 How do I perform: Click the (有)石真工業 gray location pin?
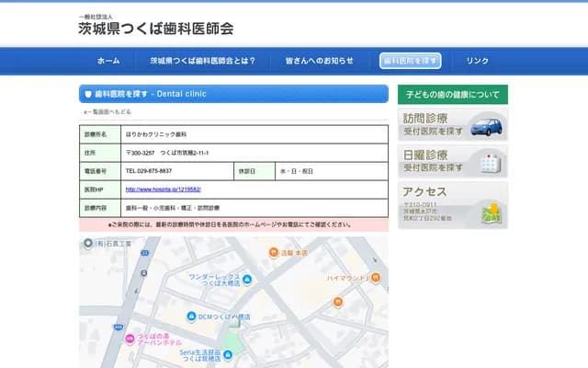[x=88, y=245]
